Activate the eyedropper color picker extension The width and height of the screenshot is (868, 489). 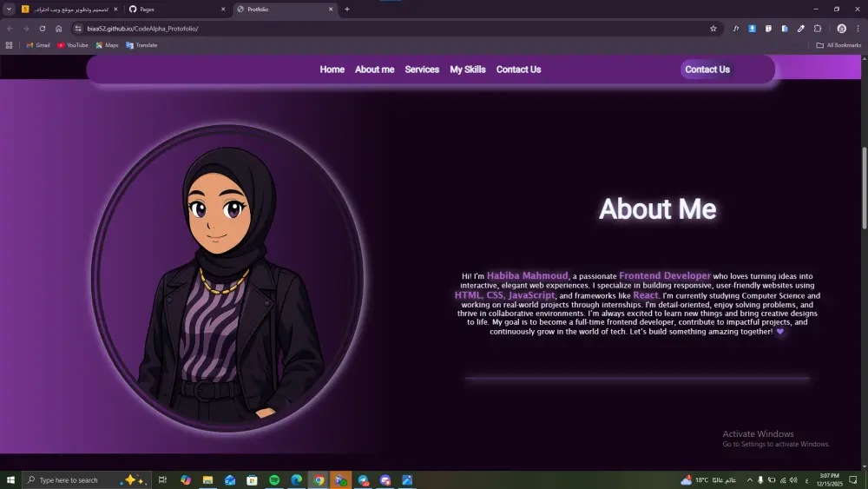point(801,29)
